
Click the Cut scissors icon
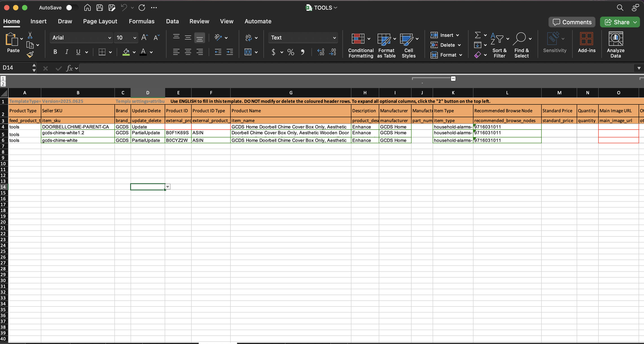coord(30,35)
